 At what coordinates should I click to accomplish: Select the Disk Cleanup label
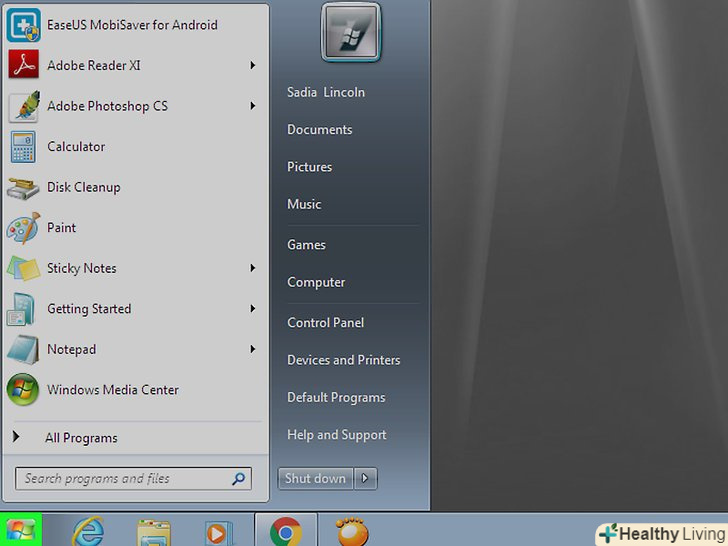click(x=84, y=188)
